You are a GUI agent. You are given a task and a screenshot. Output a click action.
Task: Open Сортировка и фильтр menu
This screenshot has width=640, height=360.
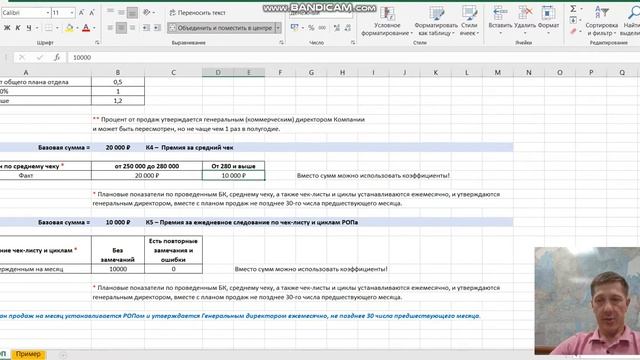click(602, 21)
